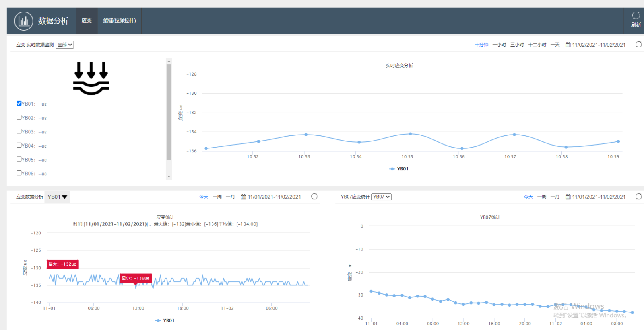Select the 一天 time range

[555, 45]
